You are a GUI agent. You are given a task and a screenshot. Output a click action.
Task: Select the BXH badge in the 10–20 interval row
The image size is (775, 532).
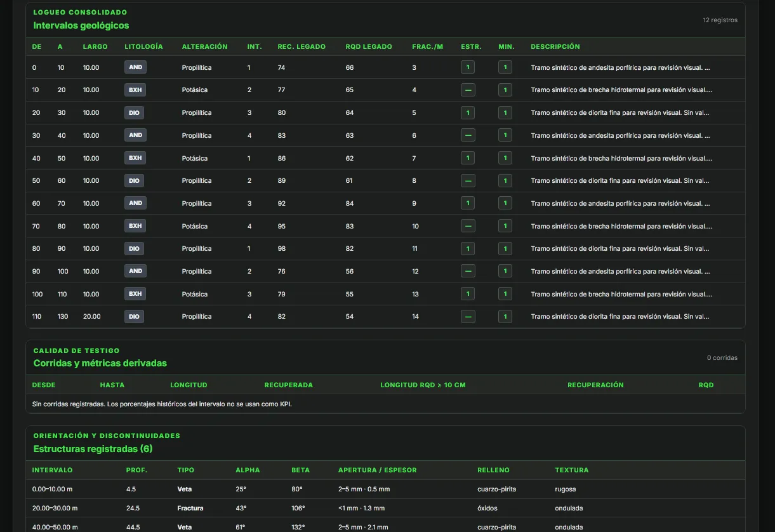pyautogui.click(x=135, y=90)
